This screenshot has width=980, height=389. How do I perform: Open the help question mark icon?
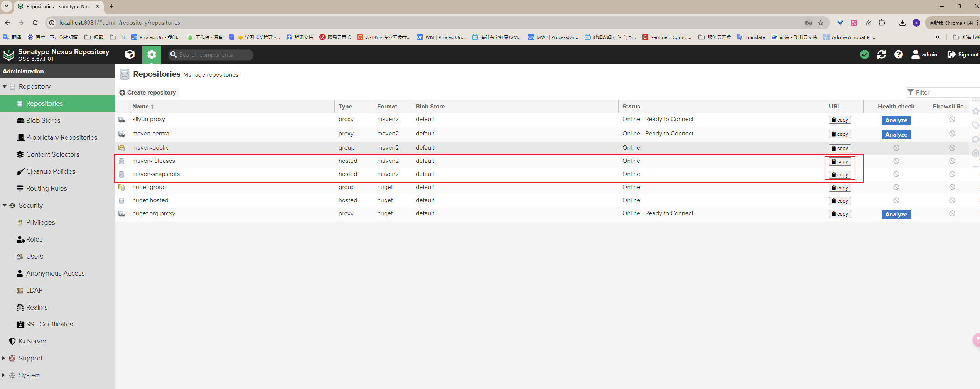point(898,54)
